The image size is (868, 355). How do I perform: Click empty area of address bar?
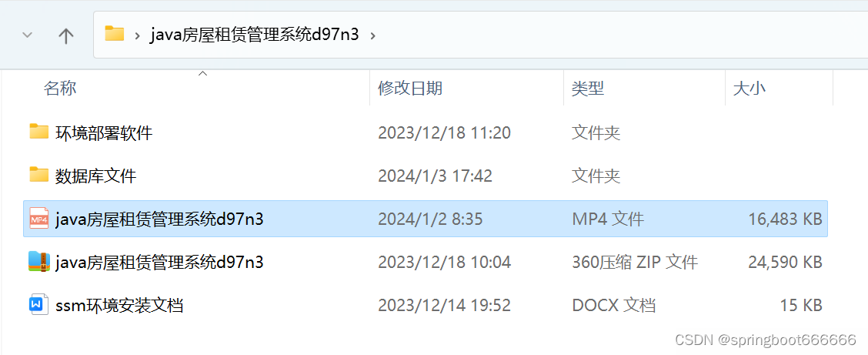tap(609, 35)
